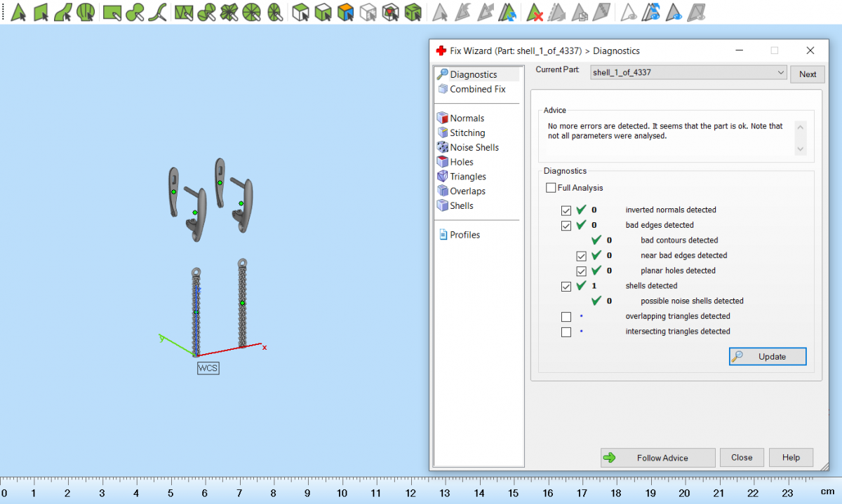Click the delete marked triangles icon

(x=535, y=12)
